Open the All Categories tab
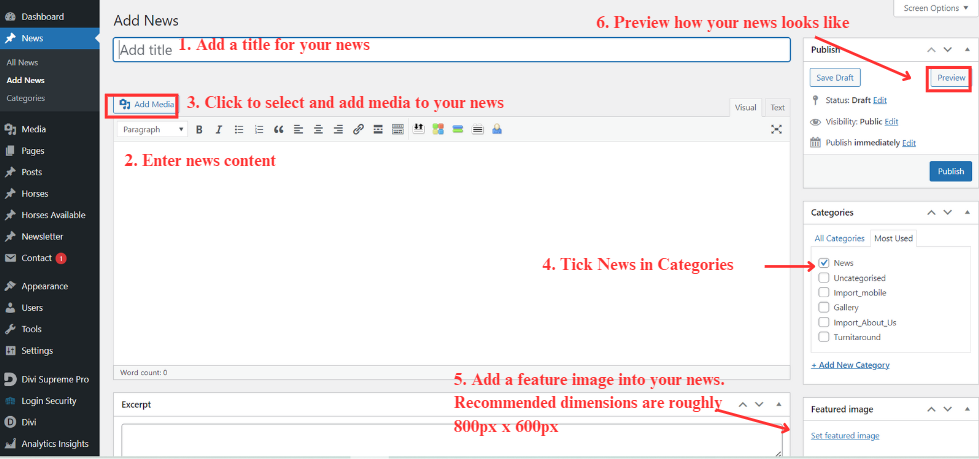The width and height of the screenshot is (979, 459). click(x=839, y=239)
